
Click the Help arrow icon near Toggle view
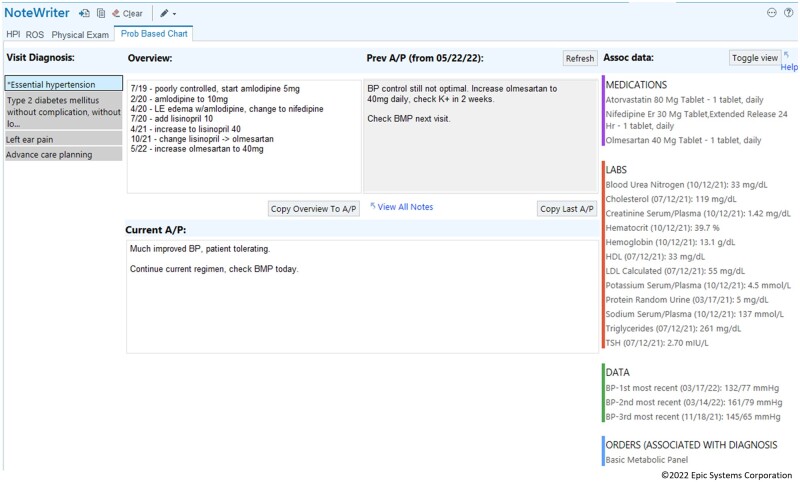[787, 56]
